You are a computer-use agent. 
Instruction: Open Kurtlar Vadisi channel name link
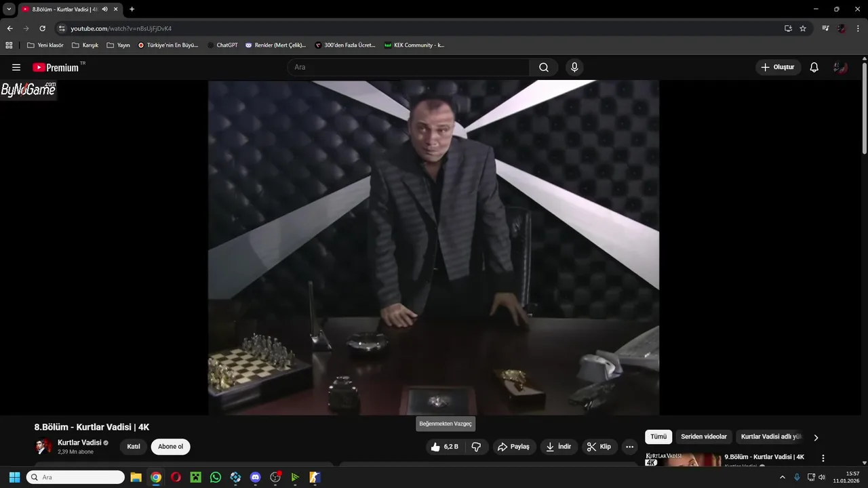pyautogui.click(x=79, y=443)
